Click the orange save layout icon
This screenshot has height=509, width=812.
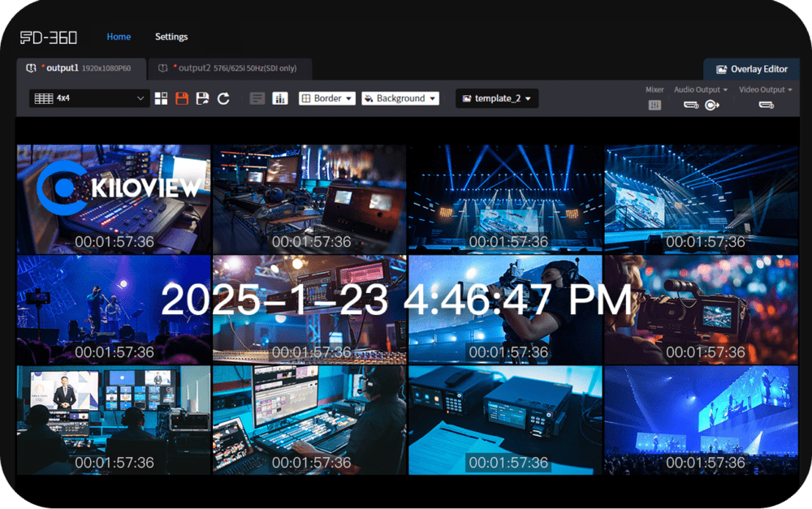[x=182, y=98]
